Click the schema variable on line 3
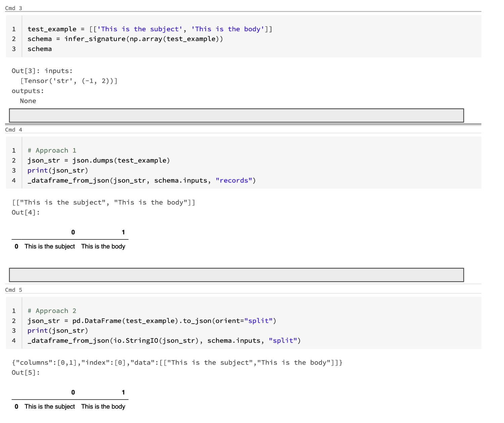504x423 pixels. click(39, 49)
